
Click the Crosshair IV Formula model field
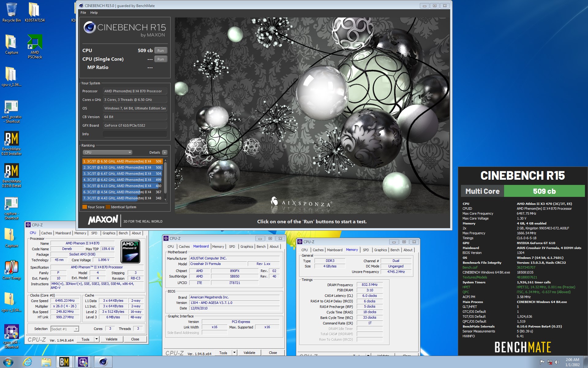click(x=218, y=264)
